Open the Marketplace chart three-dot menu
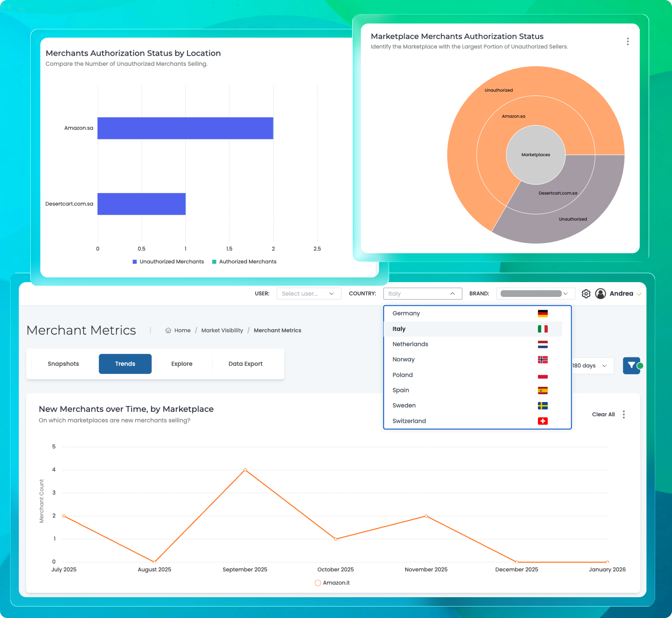This screenshot has height=618, width=672. pyautogui.click(x=628, y=41)
